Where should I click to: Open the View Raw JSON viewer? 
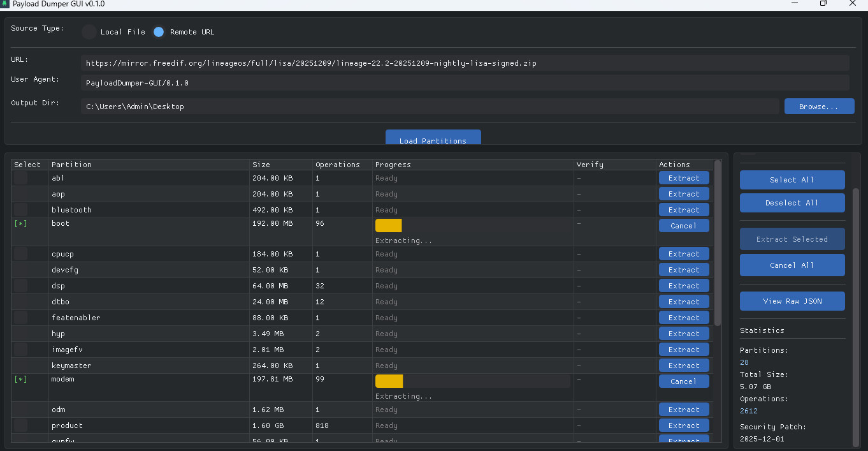[x=792, y=301]
